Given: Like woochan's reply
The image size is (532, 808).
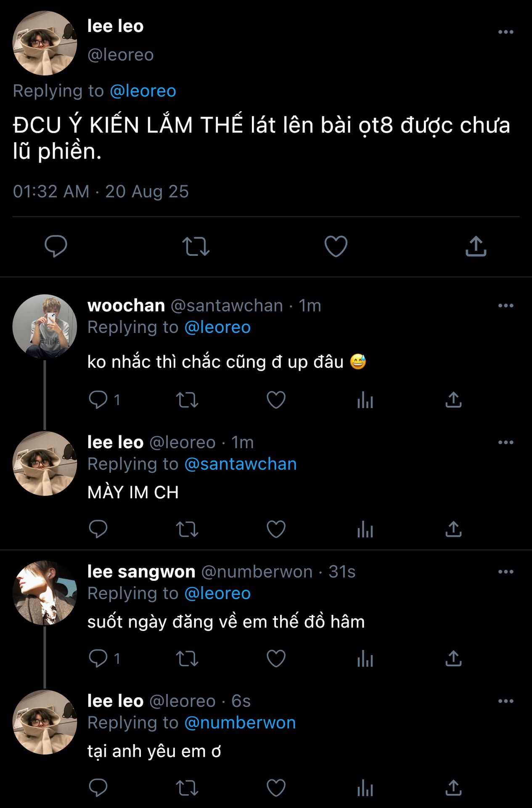Looking at the screenshot, I should point(276,400).
